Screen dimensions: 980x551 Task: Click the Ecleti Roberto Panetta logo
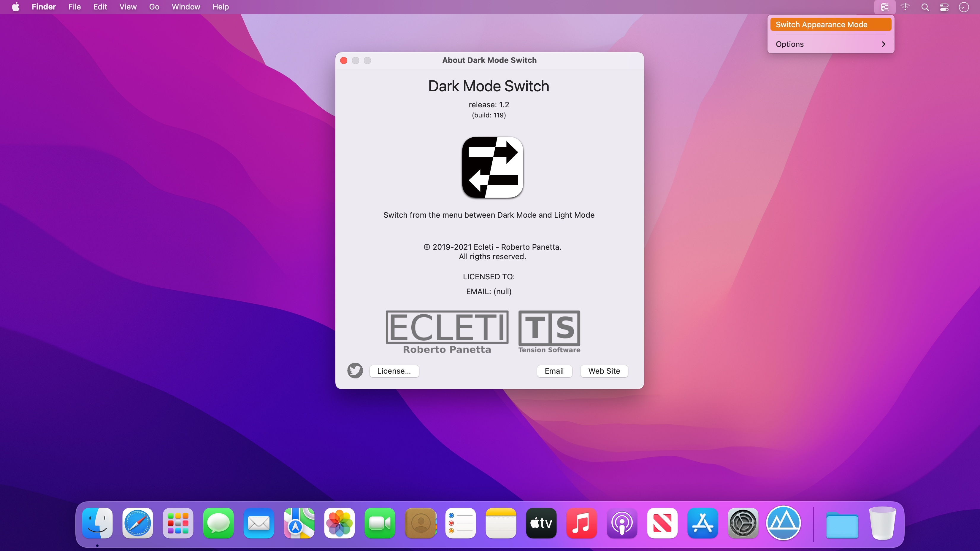pos(446,330)
